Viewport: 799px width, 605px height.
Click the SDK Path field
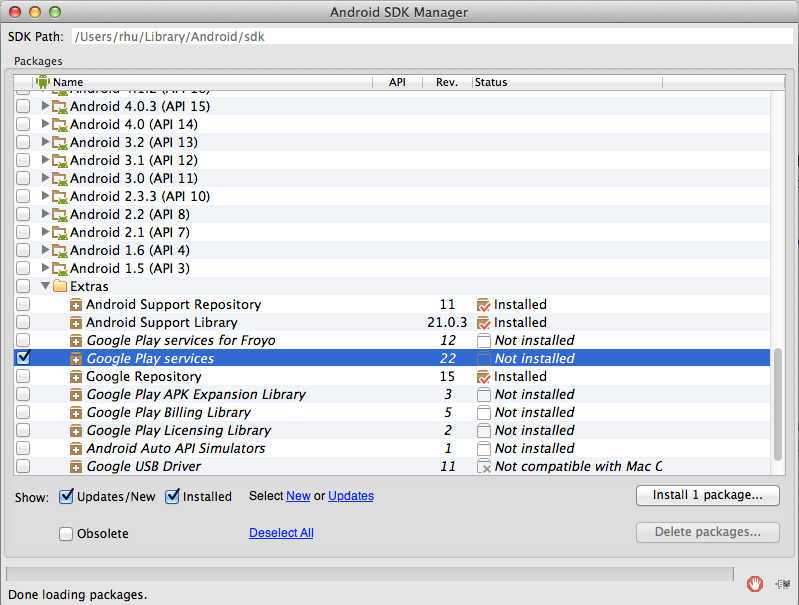click(x=432, y=36)
